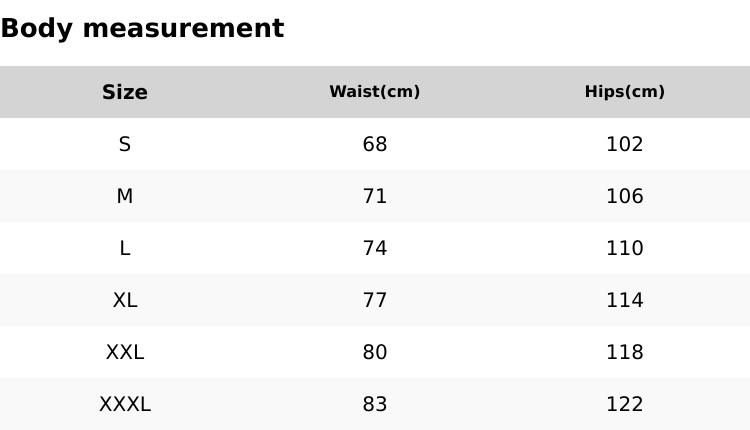Click waist value 77
Image resolution: width=750 pixels, height=430 pixels.
click(375, 300)
